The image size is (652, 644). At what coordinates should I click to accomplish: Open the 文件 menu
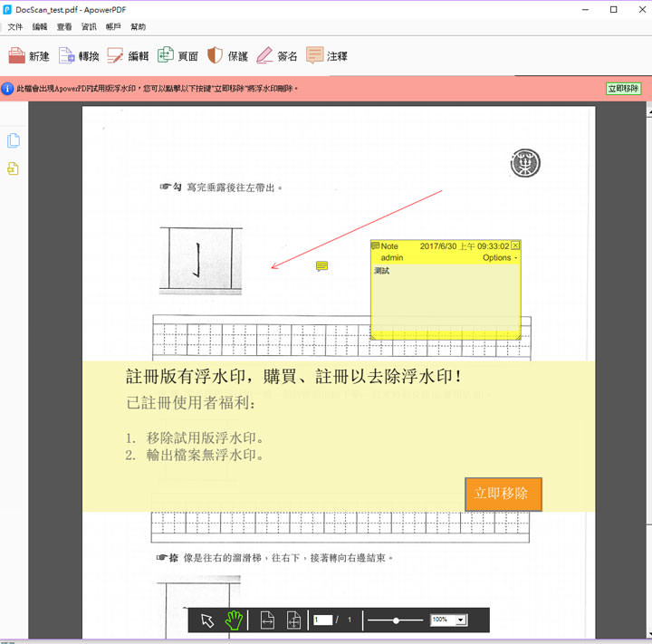click(15, 27)
